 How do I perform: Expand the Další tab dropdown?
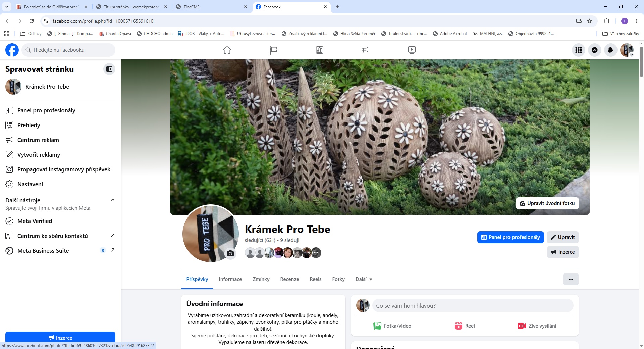click(364, 279)
